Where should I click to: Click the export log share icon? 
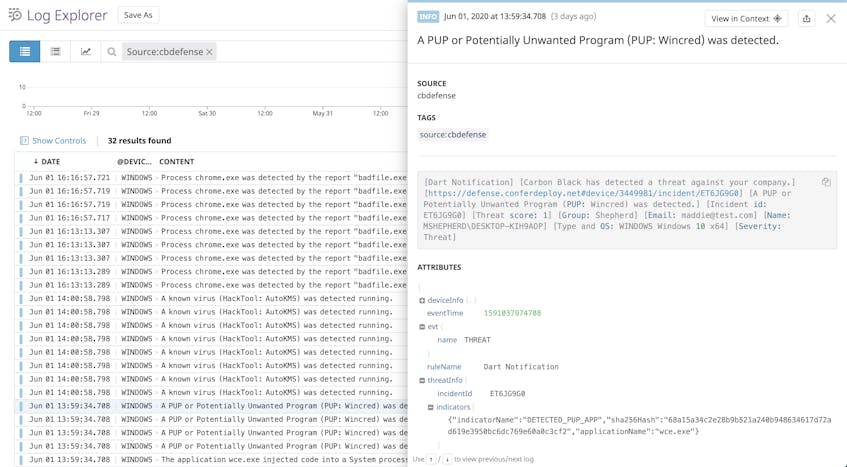[806, 18]
